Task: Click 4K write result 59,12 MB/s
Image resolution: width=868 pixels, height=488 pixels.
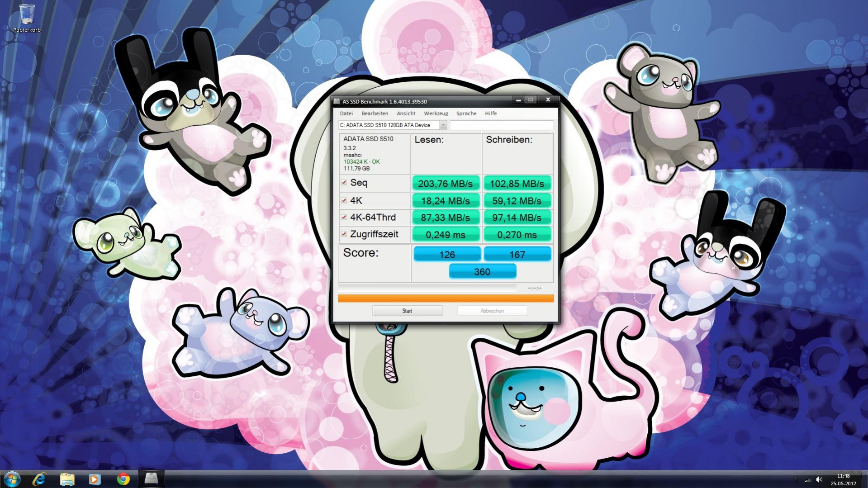Action: click(x=517, y=201)
